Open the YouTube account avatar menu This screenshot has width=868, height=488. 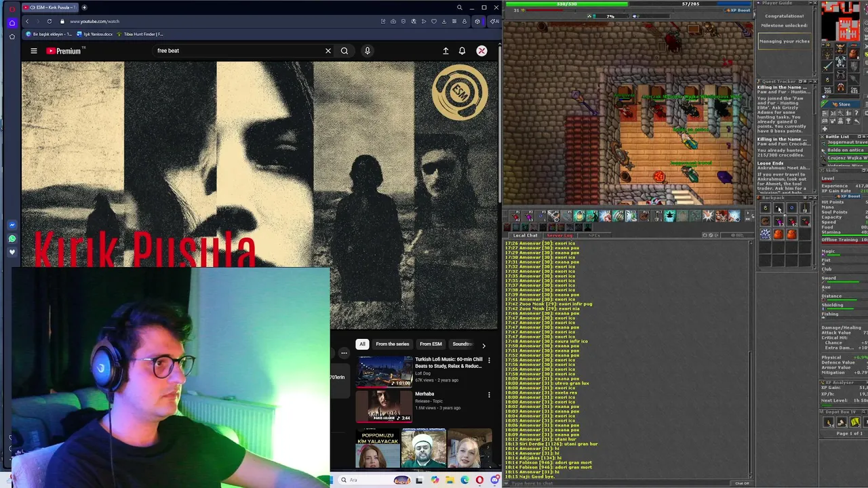(x=481, y=51)
